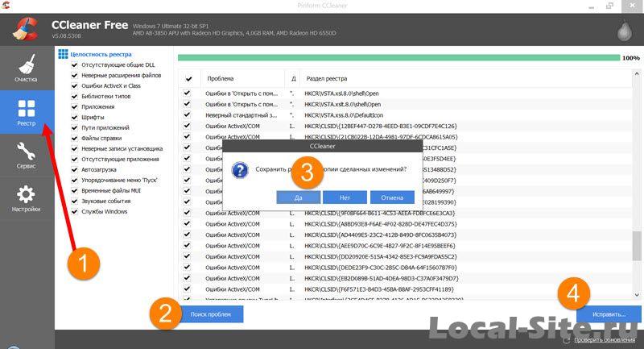Image resolution: width=644 pixels, height=349 pixels.
Task: Uncheck the VSTA.xss.8.0 DefaultIcon row checkbox
Action: (x=187, y=115)
